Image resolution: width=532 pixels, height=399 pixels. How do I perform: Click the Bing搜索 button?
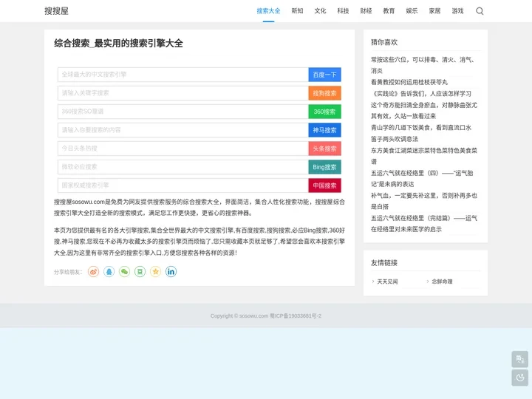pos(324,167)
